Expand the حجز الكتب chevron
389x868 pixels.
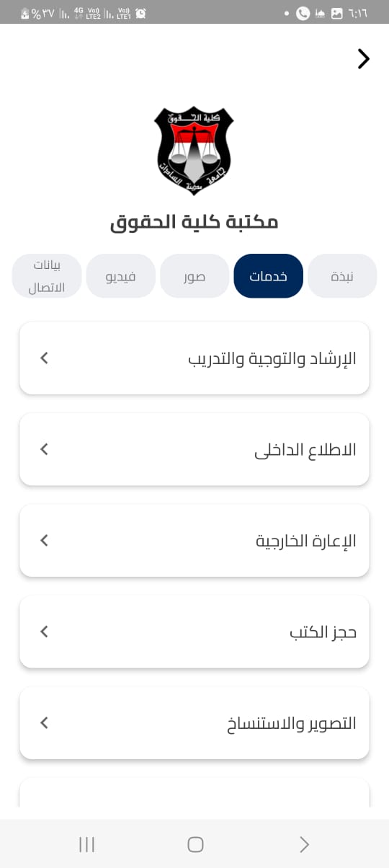(44, 632)
